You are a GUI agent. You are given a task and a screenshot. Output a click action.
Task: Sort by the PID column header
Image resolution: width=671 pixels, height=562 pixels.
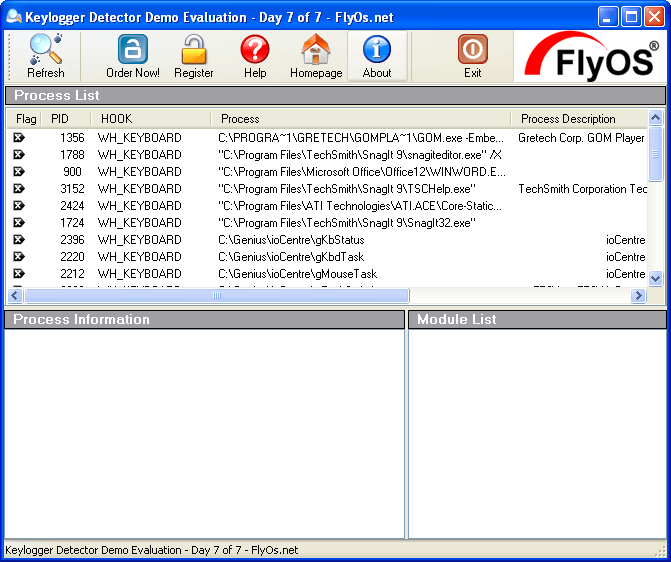coord(65,119)
